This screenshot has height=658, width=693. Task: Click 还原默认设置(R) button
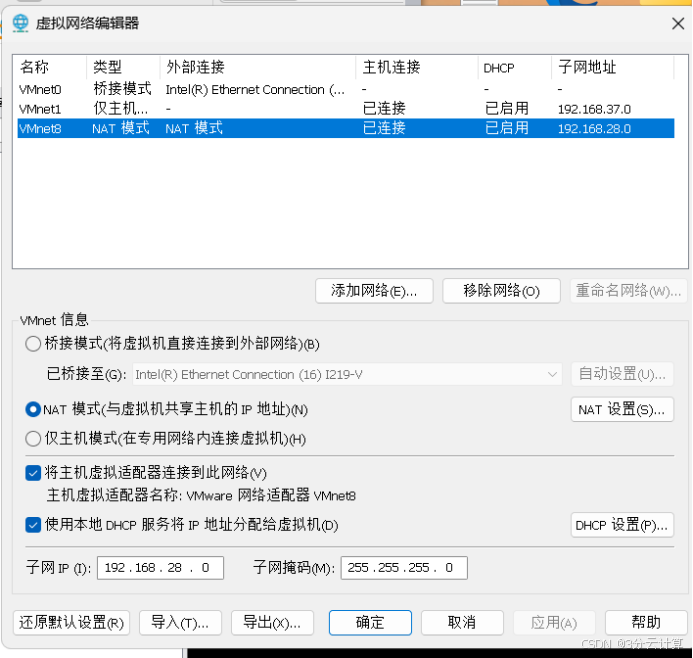pos(71,623)
